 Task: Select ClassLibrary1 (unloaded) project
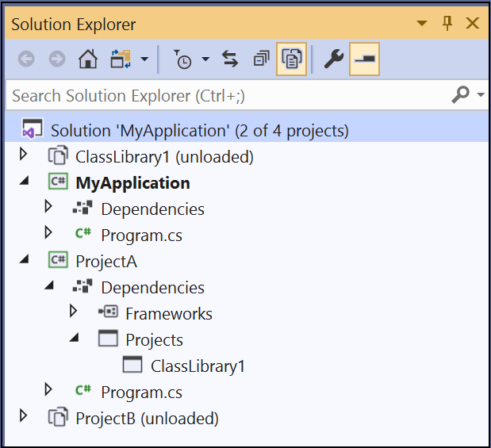[164, 157]
